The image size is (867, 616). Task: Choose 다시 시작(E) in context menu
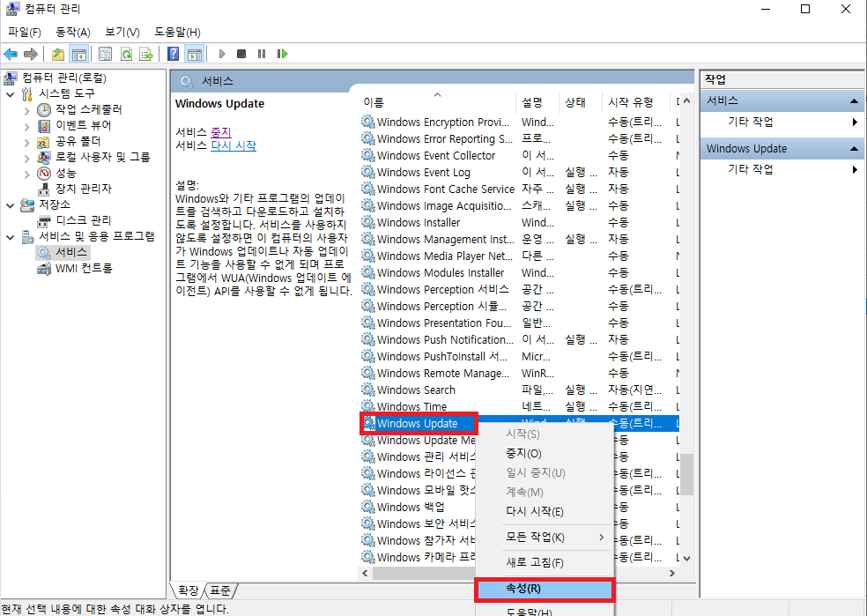coord(545,511)
